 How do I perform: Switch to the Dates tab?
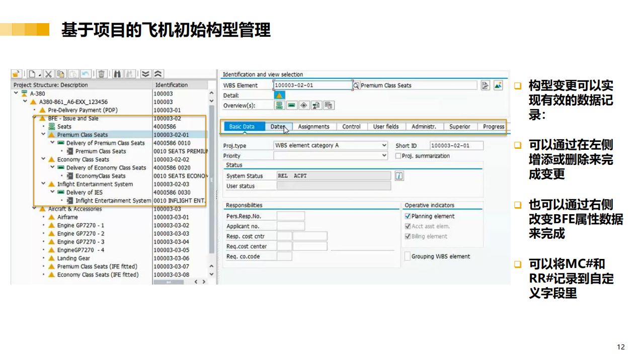point(278,127)
